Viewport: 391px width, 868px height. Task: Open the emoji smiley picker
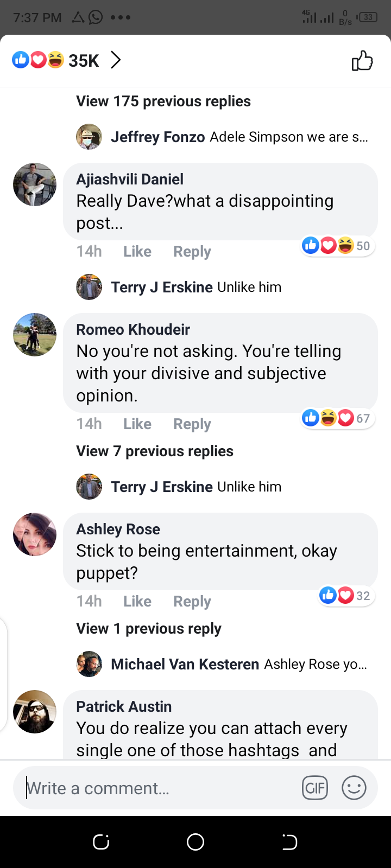pyautogui.click(x=354, y=788)
